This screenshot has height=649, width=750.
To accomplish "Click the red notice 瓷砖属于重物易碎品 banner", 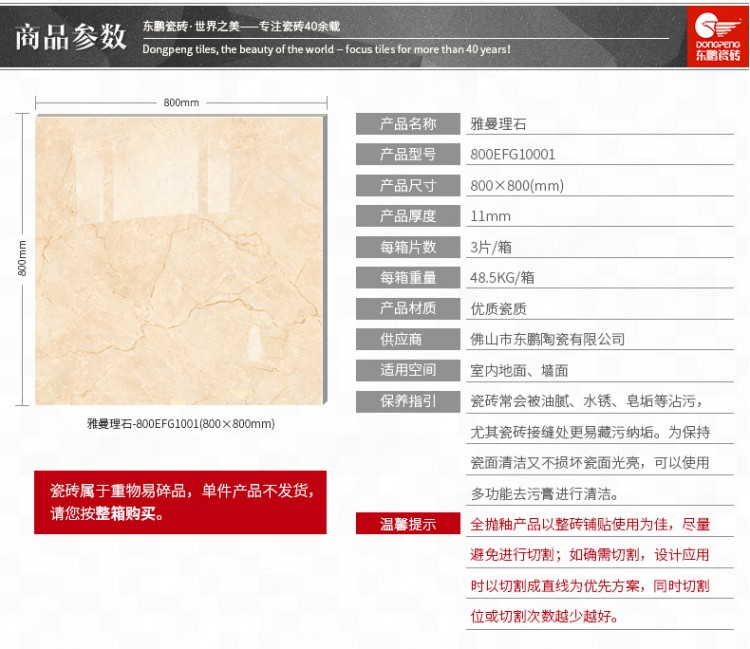I will point(180,502).
